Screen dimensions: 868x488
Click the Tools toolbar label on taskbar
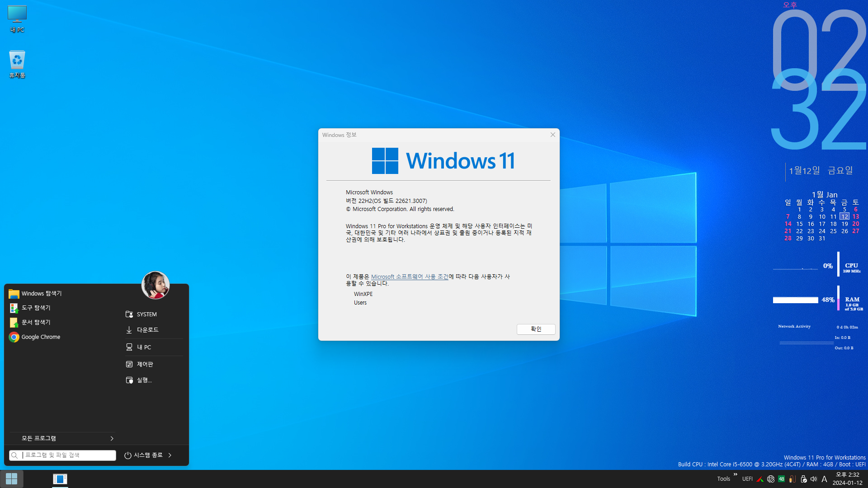(723, 479)
